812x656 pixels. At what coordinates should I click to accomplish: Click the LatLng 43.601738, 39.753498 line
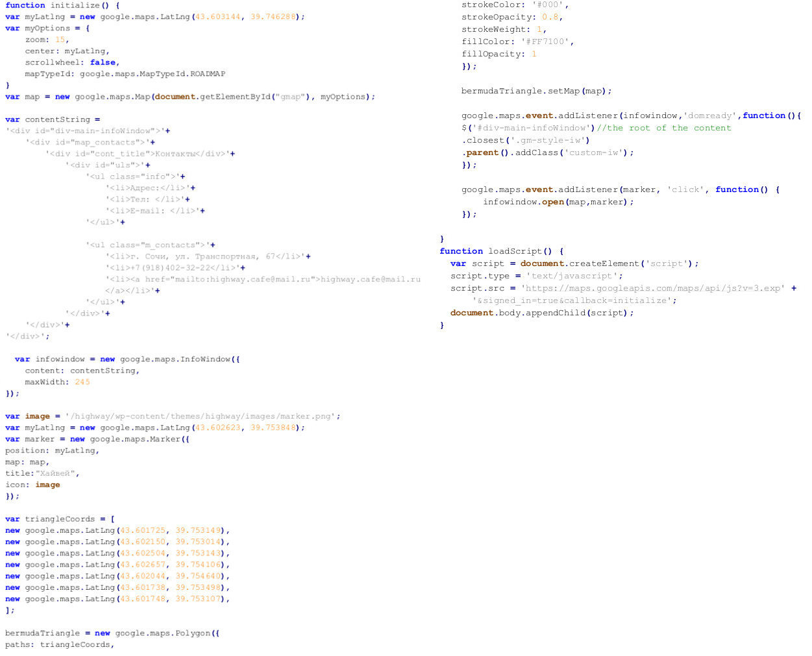tap(117, 588)
